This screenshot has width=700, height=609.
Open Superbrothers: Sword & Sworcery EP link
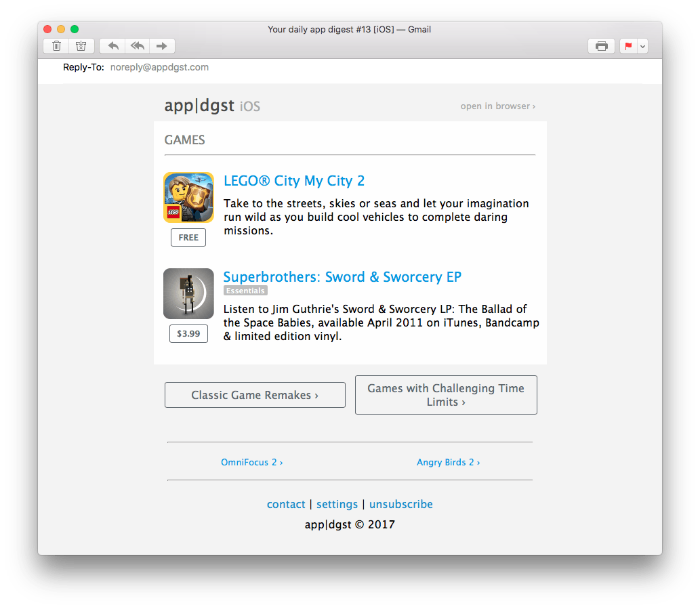coord(342,276)
